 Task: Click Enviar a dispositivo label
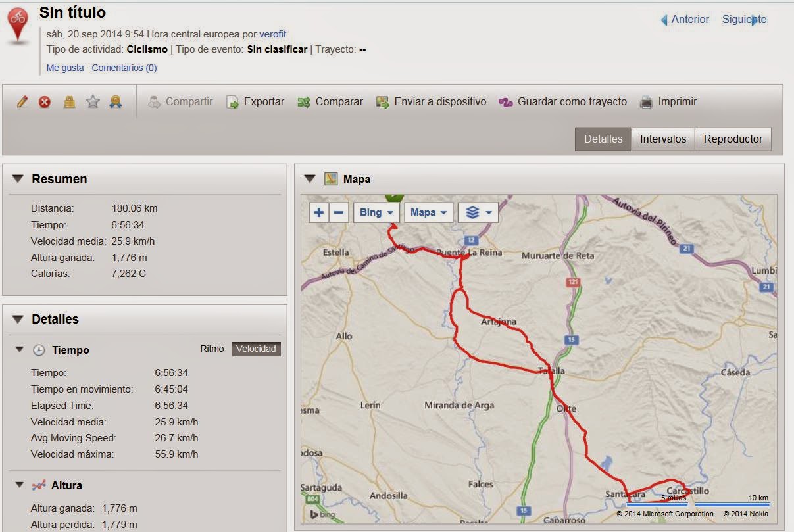[440, 102]
